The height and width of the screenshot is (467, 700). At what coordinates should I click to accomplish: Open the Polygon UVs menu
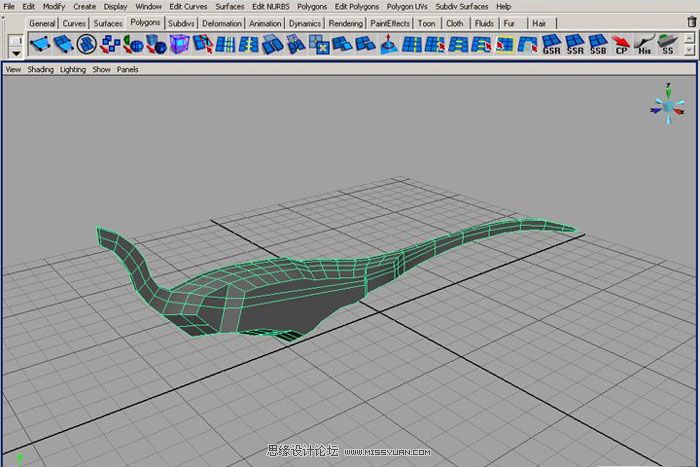click(x=406, y=6)
